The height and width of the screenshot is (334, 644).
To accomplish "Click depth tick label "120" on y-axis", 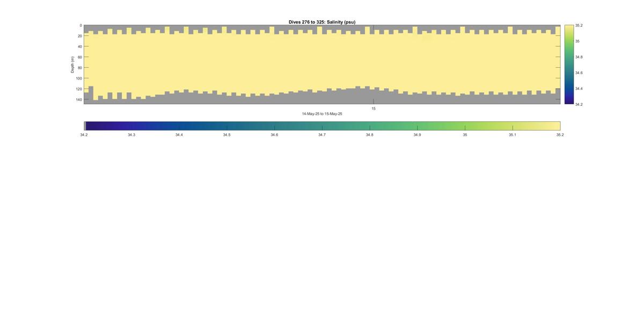I will point(79,89).
